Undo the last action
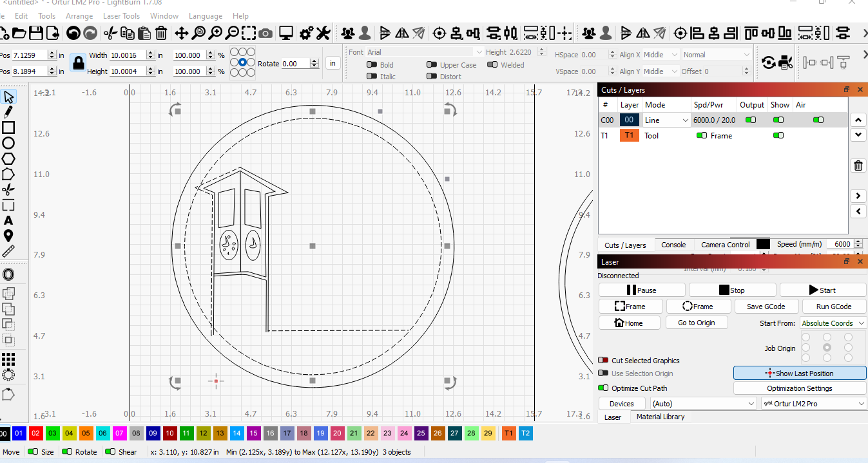 tap(73, 33)
